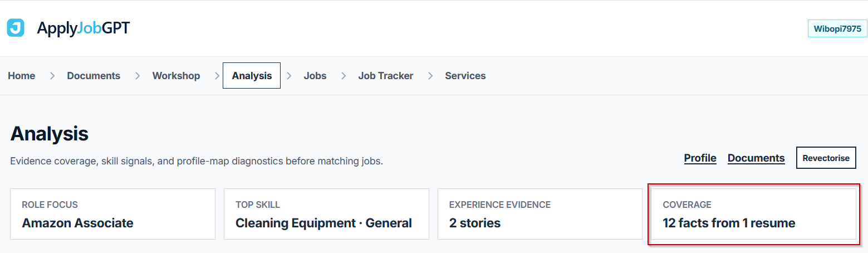Go to the Services step

coord(465,76)
